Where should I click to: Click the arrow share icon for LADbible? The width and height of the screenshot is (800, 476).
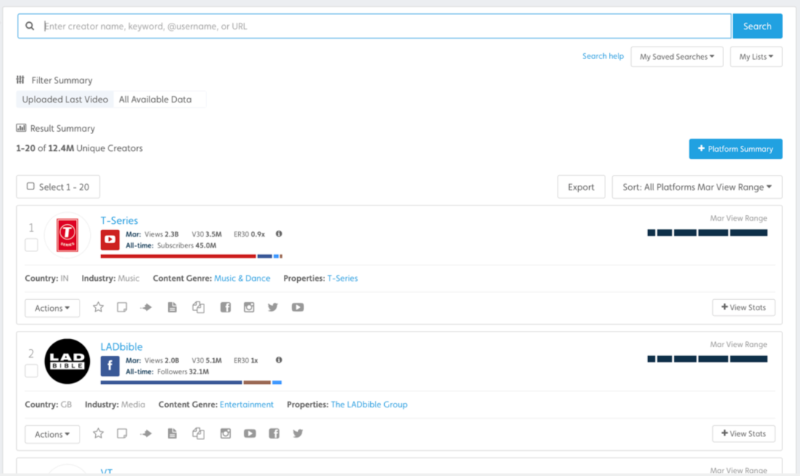(x=146, y=433)
